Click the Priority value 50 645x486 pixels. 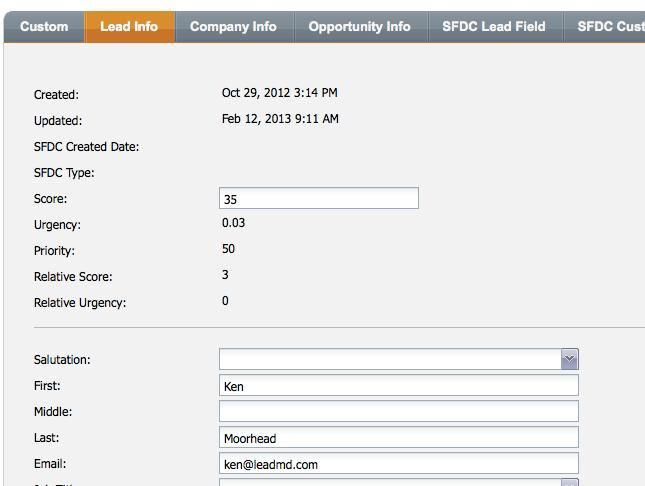(229, 249)
